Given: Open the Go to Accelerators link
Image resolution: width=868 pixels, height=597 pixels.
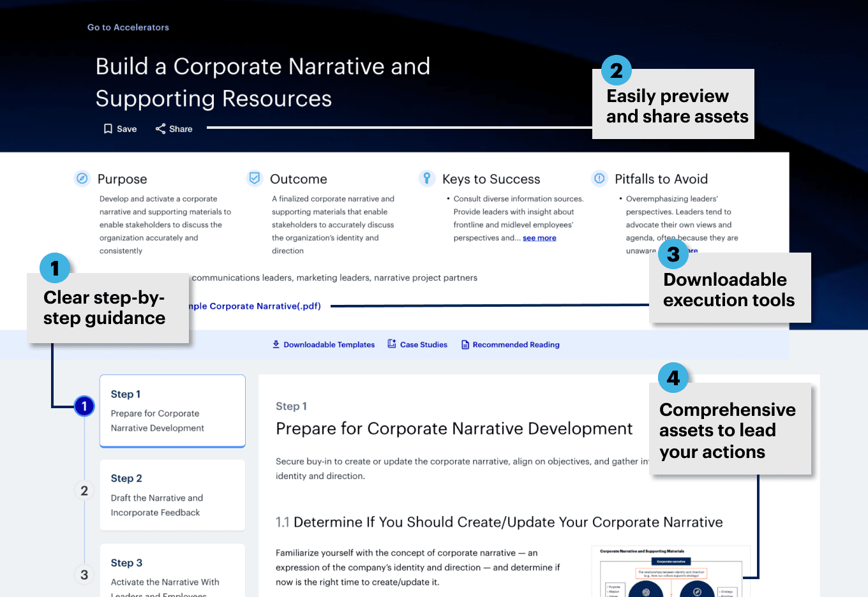Looking at the screenshot, I should (x=128, y=27).
